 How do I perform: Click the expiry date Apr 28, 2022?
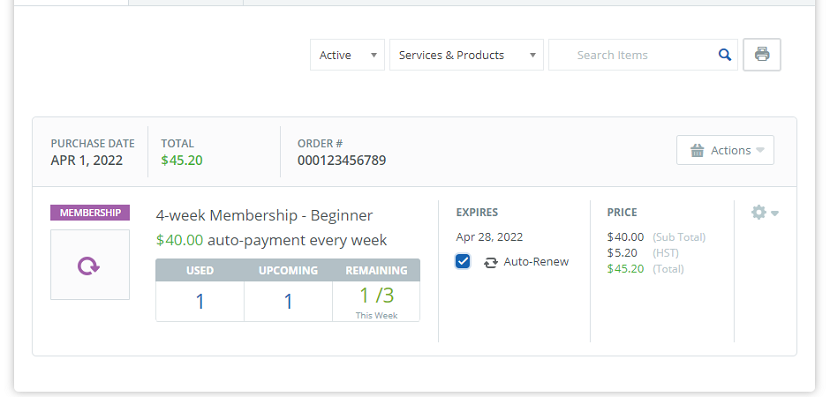(489, 237)
